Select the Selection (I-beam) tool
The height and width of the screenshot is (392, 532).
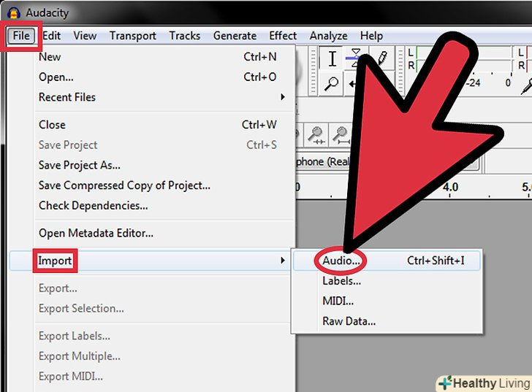click(332, 58)
